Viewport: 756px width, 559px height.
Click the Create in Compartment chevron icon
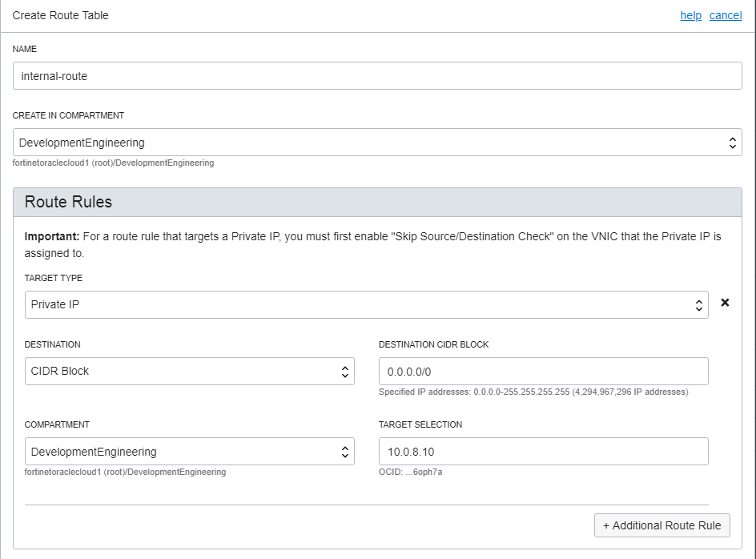[732, 142]
